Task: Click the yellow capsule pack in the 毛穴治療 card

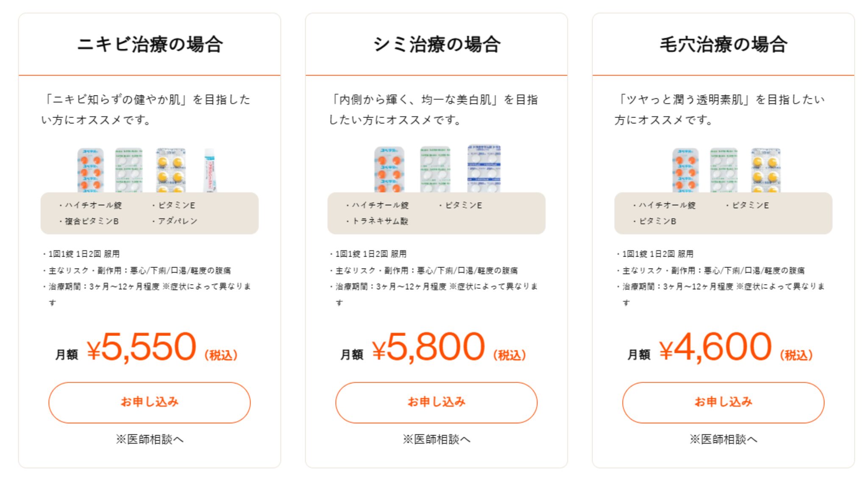Action: [765, 170]
